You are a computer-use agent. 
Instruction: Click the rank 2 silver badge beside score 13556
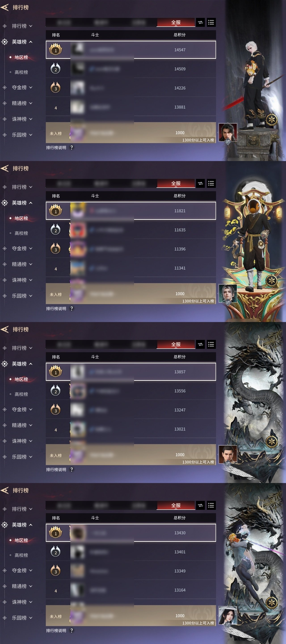point(55,390)
